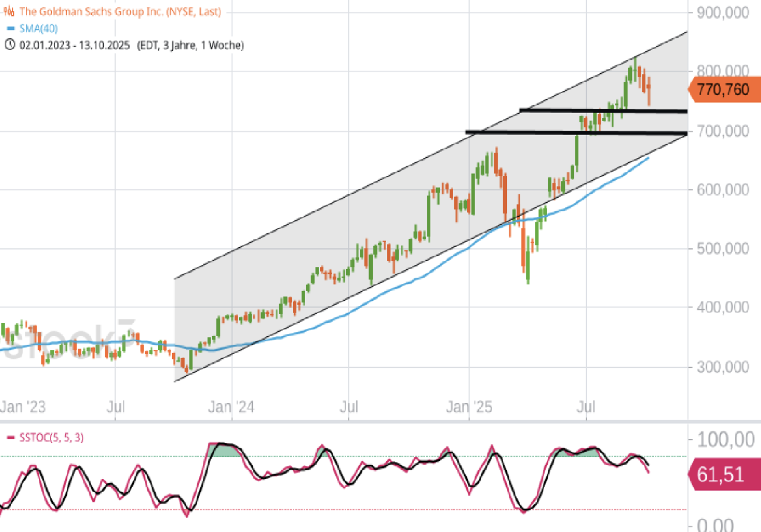
Task: Click the candlestick icon beside Goldman Sachs title
Action: pos(9,12)
